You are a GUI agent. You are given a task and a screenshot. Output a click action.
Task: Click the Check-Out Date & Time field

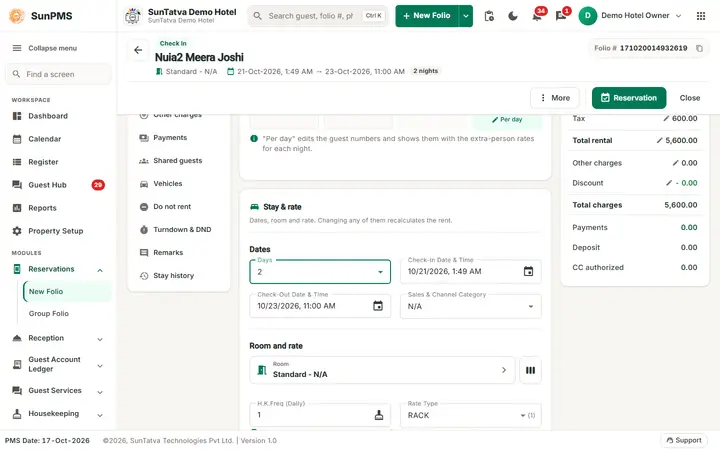tap(320, 306)
